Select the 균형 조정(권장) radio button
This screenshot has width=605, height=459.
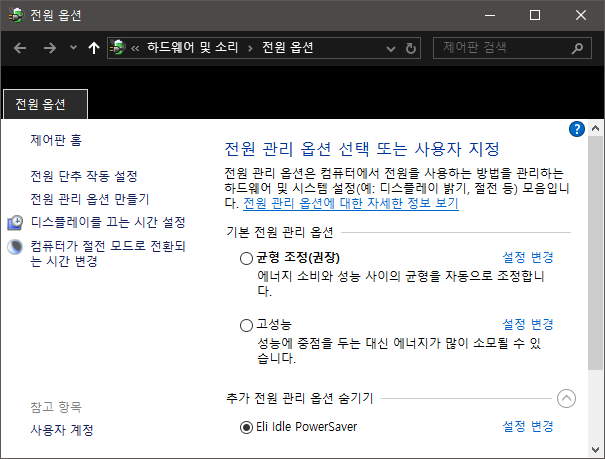(246, 258)
